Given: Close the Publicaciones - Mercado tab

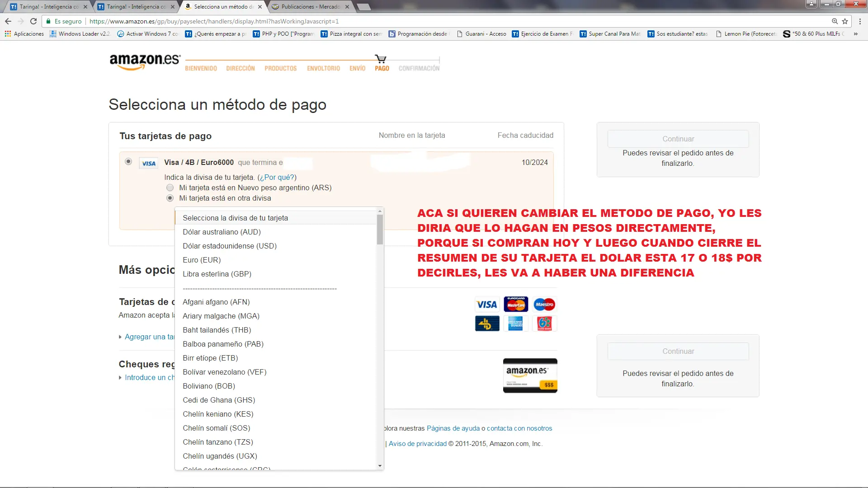Looking at the screenshot, I should [x=347, y=7].
